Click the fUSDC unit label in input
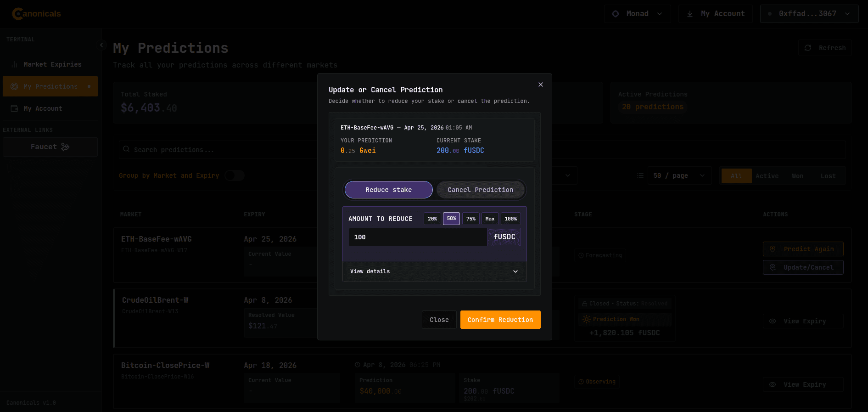The image size is (868, 412). click(x=504, y=237)
